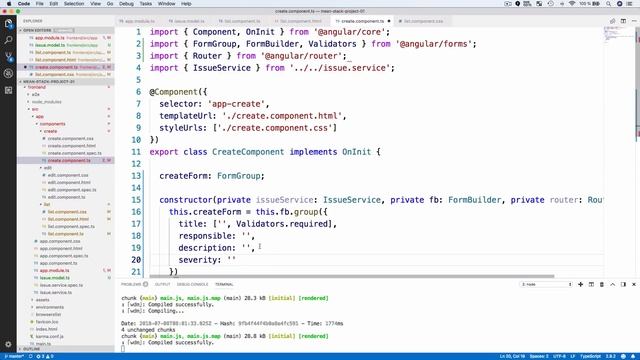Open the Explorer view in activity bar
640x360 pixels.
(8, 23)
